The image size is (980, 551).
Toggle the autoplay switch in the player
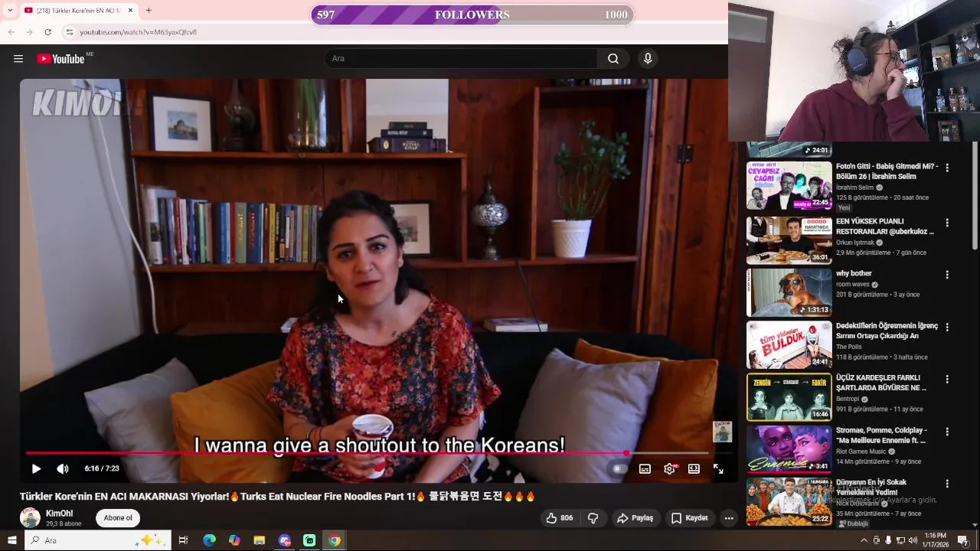pyautogui.click(x=620, y=469)
